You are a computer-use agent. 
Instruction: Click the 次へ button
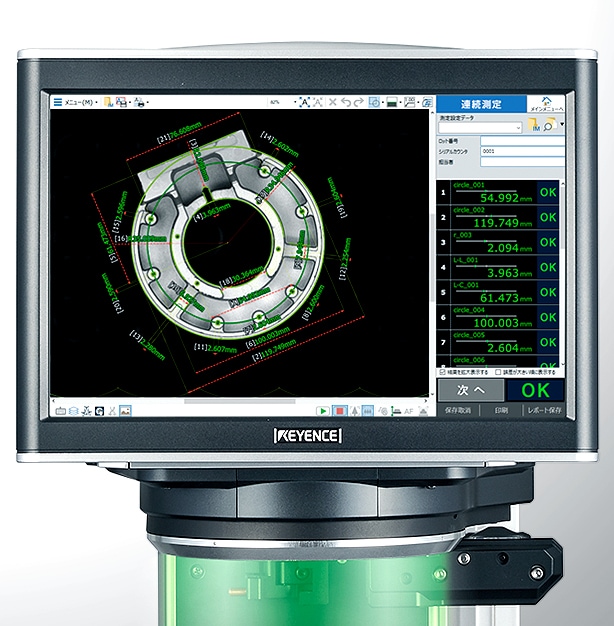(470, 390)
